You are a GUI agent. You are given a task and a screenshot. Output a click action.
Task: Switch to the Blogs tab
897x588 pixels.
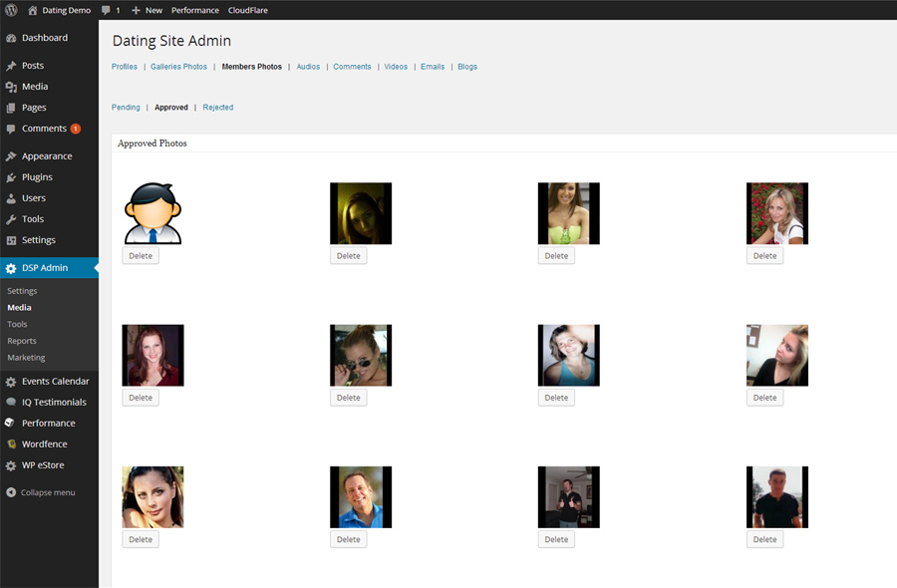click(467, 67)
